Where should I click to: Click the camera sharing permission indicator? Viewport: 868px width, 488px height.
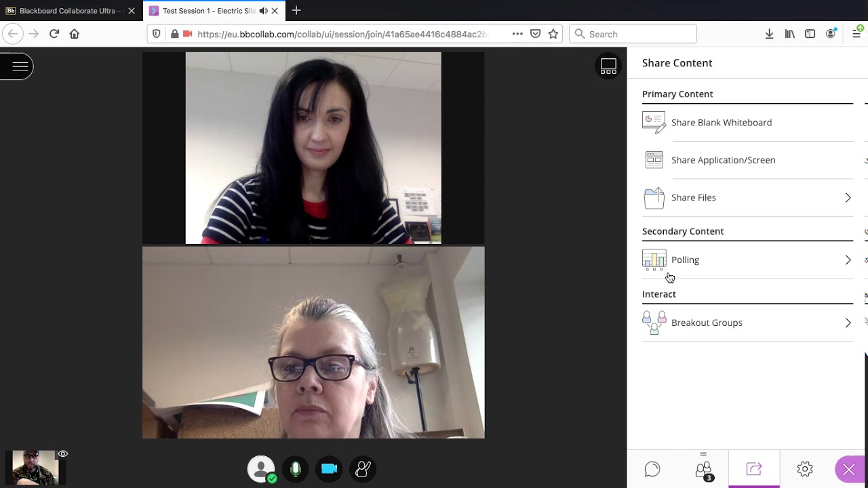(188, 34)
